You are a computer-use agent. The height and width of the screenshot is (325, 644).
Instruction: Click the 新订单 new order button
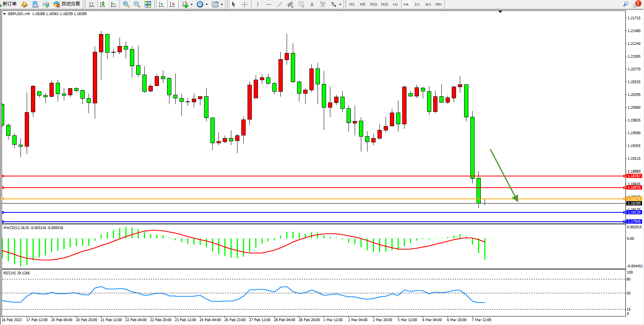click(x=9, y=4)
